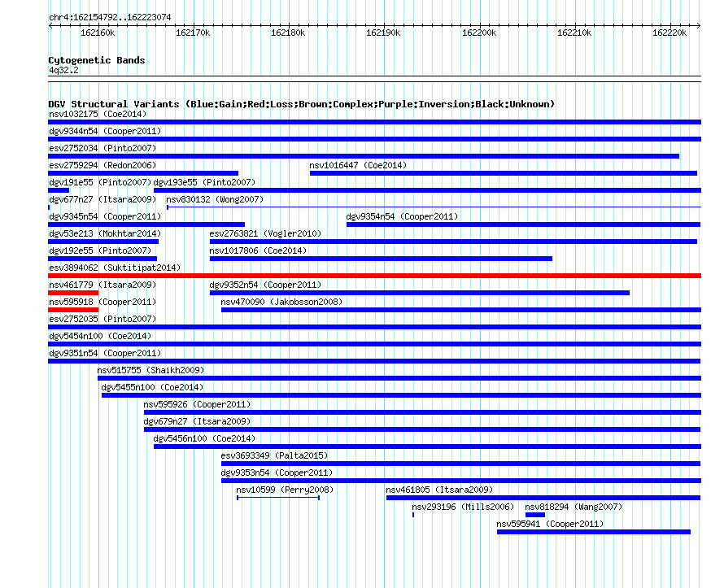Click the 162170k ruler tick label
This screenshot has width=724, height=588.
(193, 33)
